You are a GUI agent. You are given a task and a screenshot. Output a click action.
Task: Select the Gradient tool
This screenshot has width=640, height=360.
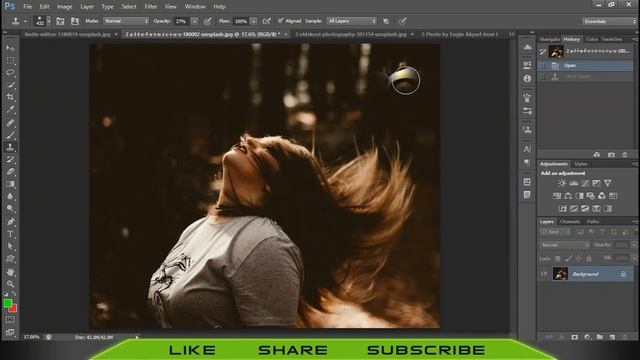click(x=10, y=184)
